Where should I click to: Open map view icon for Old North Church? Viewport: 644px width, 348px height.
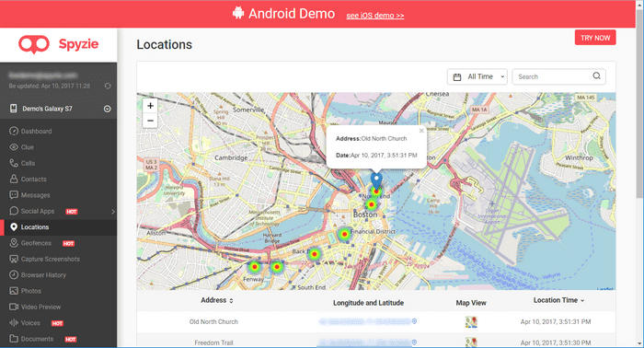(471, 321)
